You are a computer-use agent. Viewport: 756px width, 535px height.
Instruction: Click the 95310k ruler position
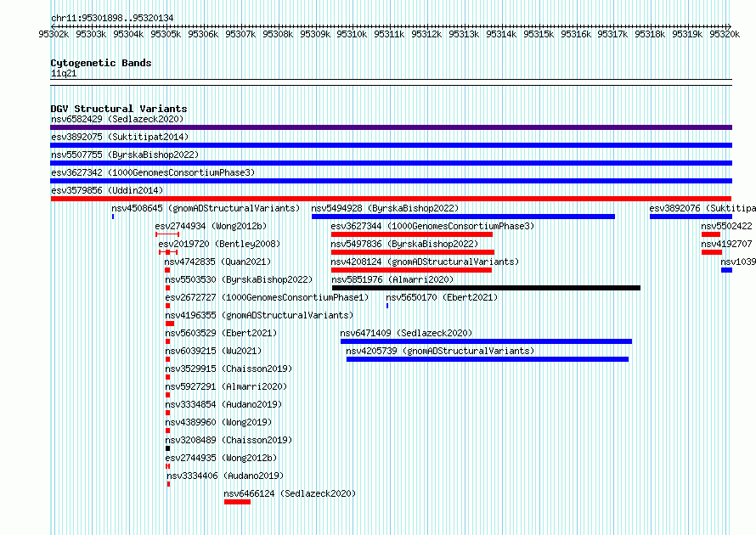tap(352, 34)
